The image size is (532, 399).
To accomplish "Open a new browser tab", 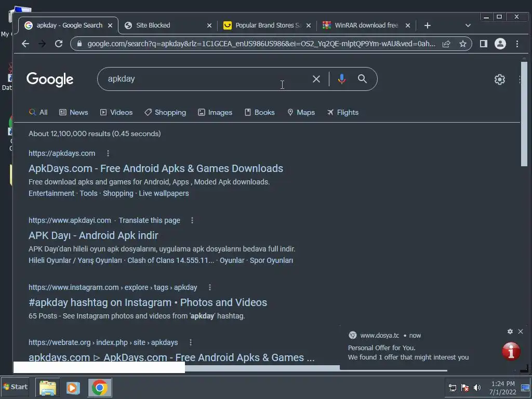I will click(428, 25).
